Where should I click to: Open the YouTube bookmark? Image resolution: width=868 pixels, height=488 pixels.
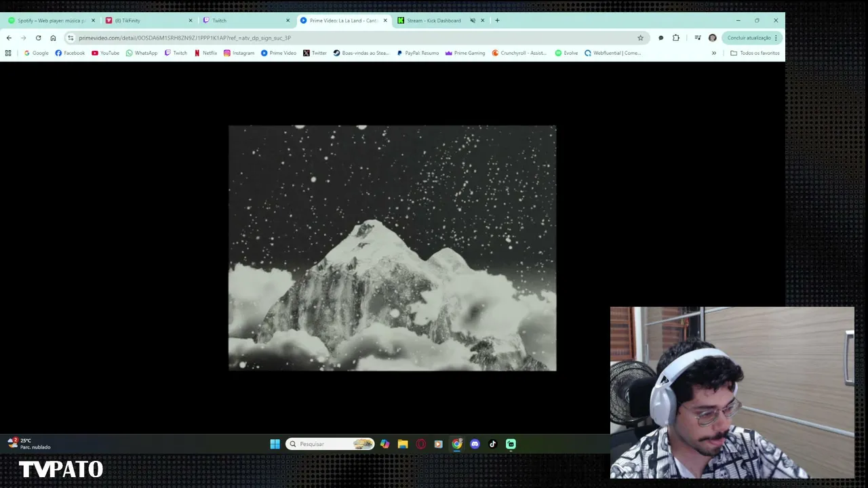(x=105, y=53)
